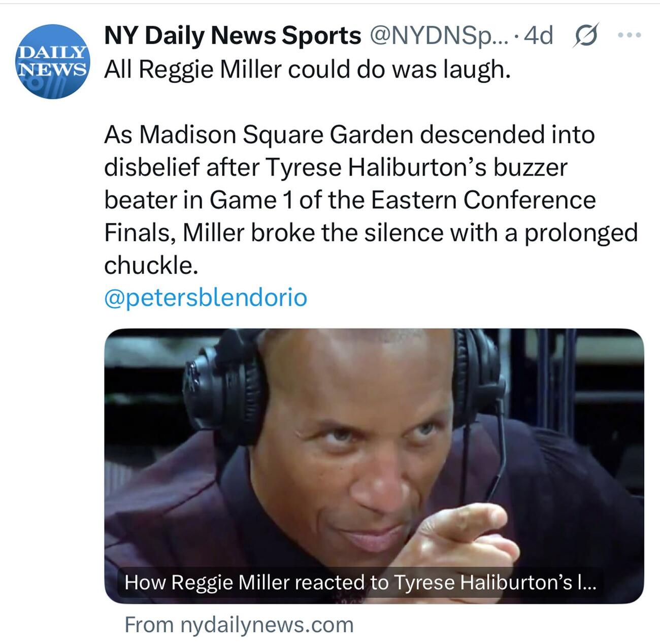
Task: Click the tweet line starting 'As Madison Square Garden'
Action: (x=349, y=135)
